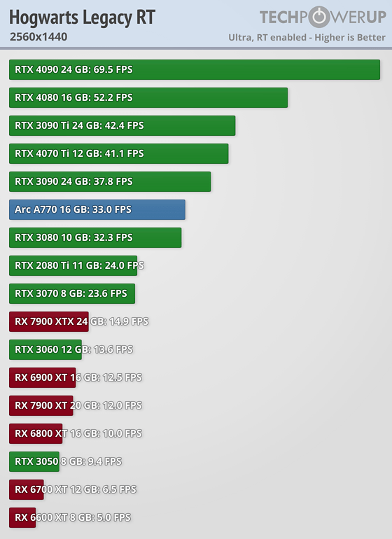Click the RTX 4080 16 GB bar
Image resolution: width=392 pixels, height=539 pixels.
(x=148, y=97)
